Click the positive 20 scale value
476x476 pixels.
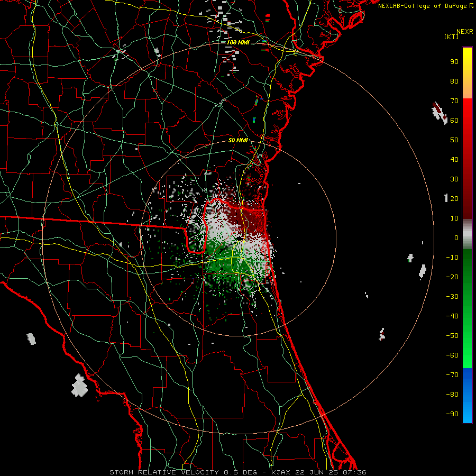(454, 198)
